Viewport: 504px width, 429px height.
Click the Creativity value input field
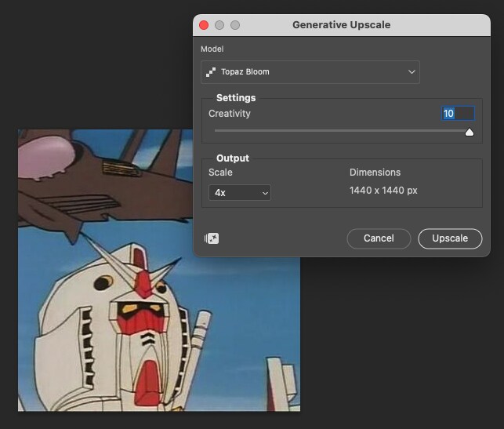click(458, 114)
